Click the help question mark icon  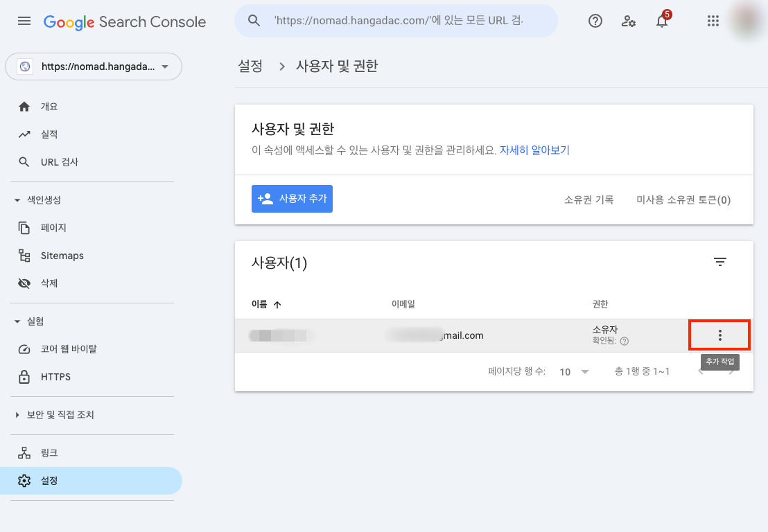tap(595, 21)
